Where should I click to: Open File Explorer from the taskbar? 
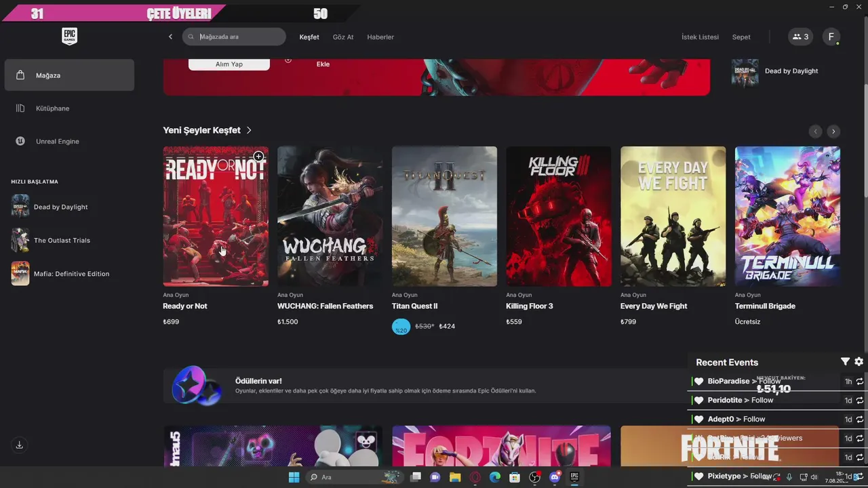click(x=455, y=477)
